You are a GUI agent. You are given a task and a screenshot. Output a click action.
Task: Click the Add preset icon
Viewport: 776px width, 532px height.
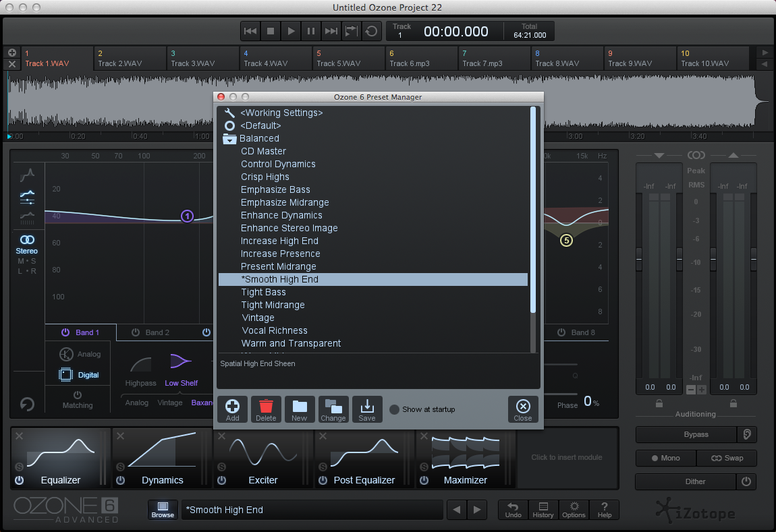232,409
